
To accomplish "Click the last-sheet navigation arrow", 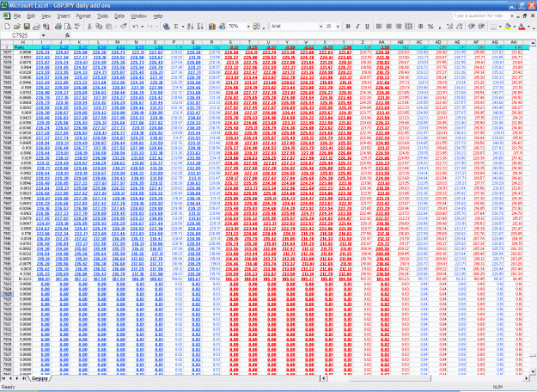I will [x=24, y=378].
